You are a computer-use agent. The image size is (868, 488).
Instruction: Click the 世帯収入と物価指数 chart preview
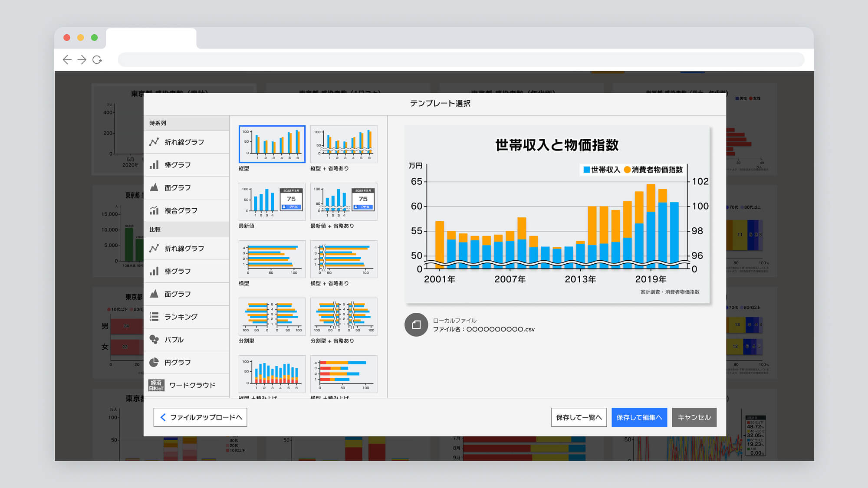[x=557, y=215]
